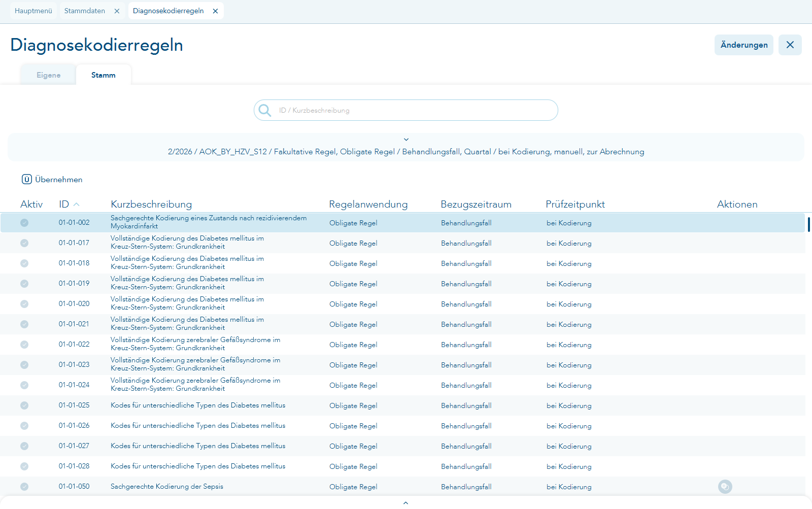The image size is (812, 509).
Task: Toggle the Aktiv checkmark for rule 01-01-002
Action: [24, 223]
